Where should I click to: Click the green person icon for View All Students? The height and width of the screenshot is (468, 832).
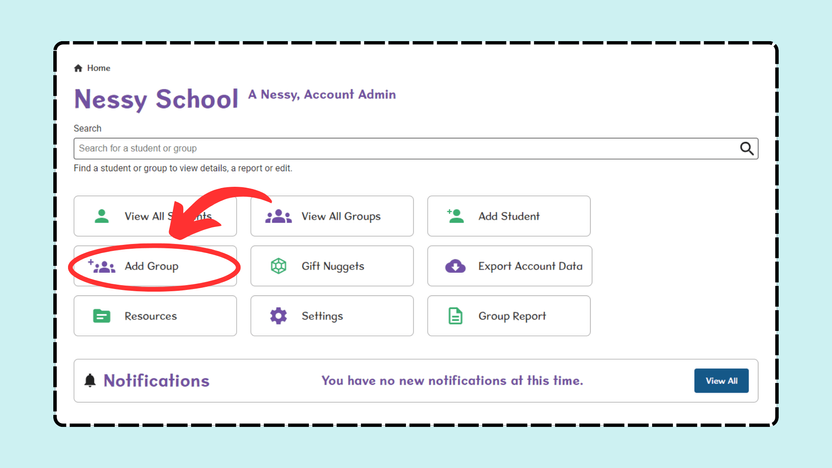coord(101,216)
